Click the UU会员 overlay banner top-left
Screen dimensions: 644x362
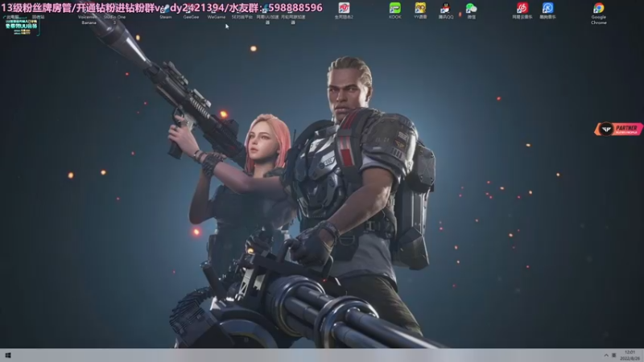(x=21, y=27)
